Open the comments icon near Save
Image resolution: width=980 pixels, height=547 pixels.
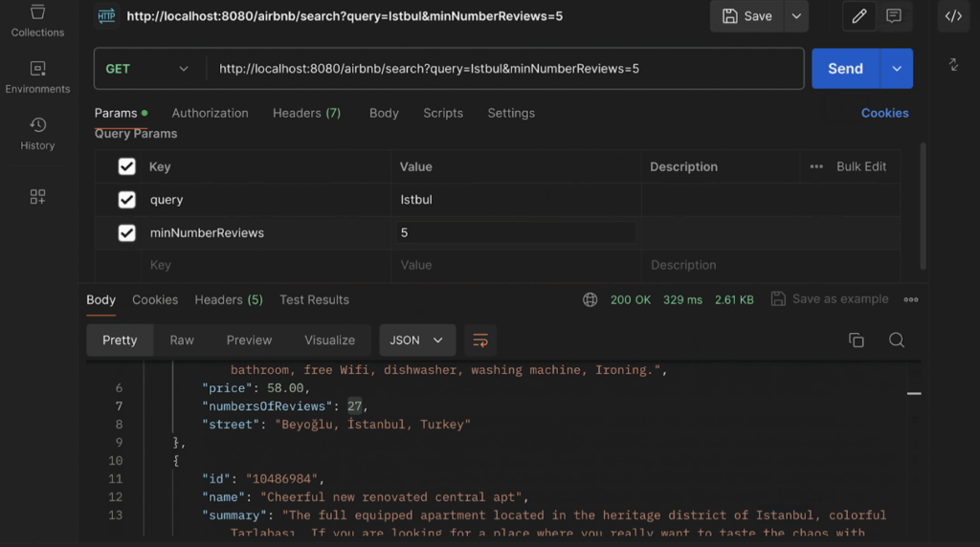pyautogui.click(x=894, y=16)
